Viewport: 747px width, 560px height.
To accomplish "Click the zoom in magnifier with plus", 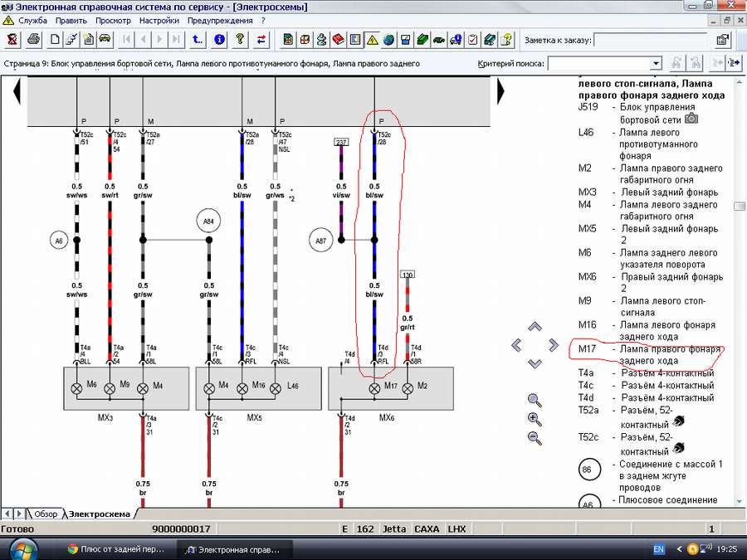I will (535, 419).
